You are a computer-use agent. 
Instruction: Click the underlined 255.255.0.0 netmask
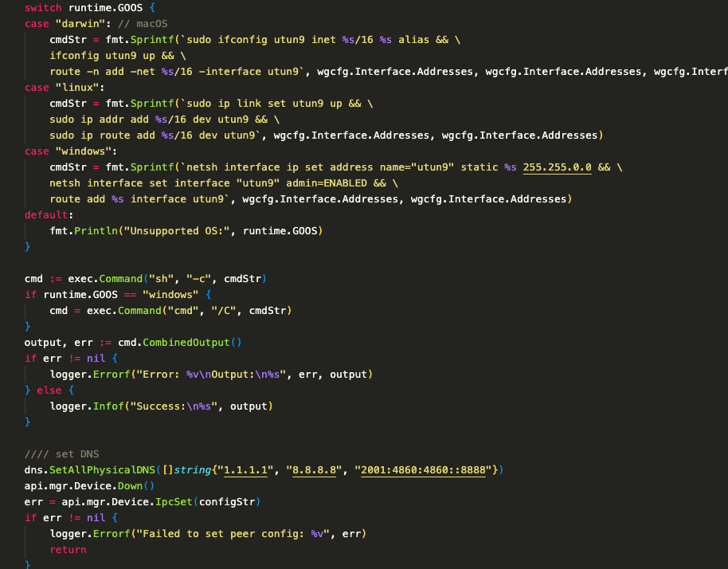pos(557,167)
